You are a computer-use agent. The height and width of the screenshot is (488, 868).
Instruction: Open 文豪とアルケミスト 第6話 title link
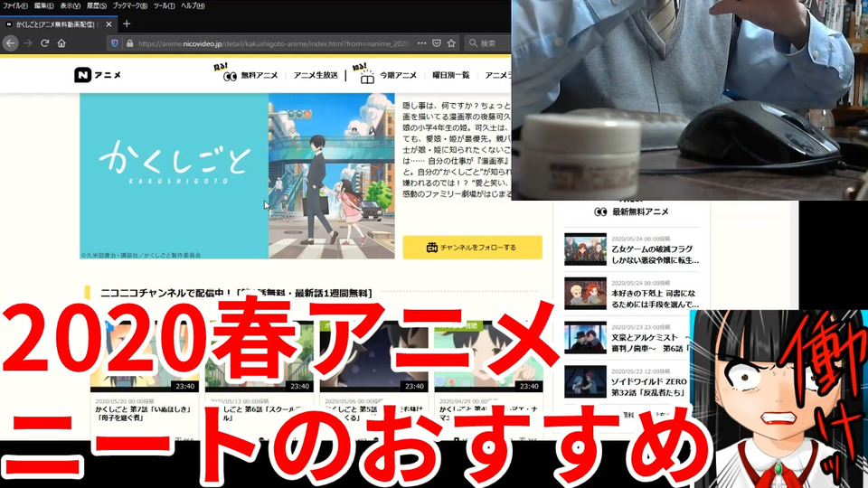click(x=650, y=343)
